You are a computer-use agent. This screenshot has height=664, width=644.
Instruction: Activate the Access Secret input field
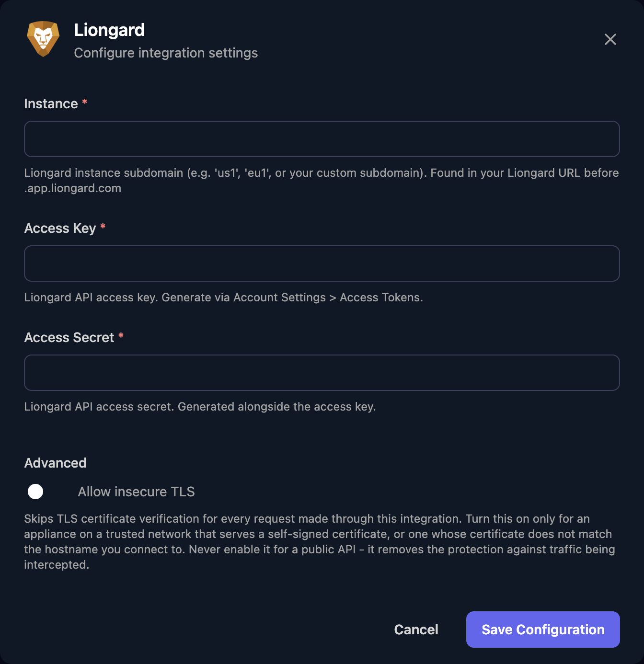point(322,373)
